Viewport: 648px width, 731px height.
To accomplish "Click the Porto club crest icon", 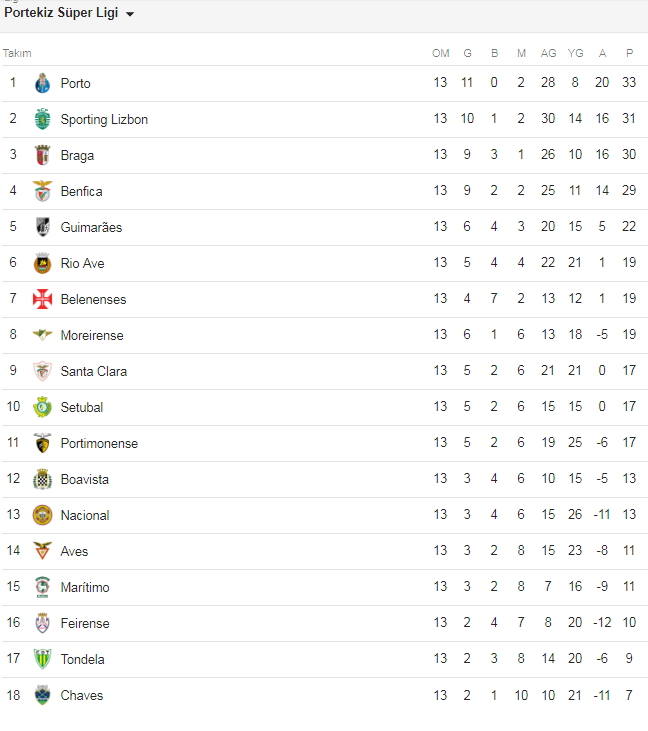I will click(42, 83).
